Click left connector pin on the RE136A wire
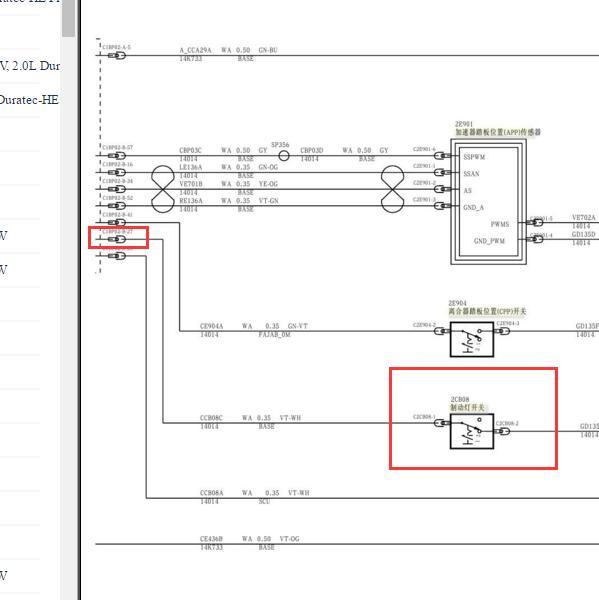The width and height of the screenshot is (599, 600). click(117, 206)
